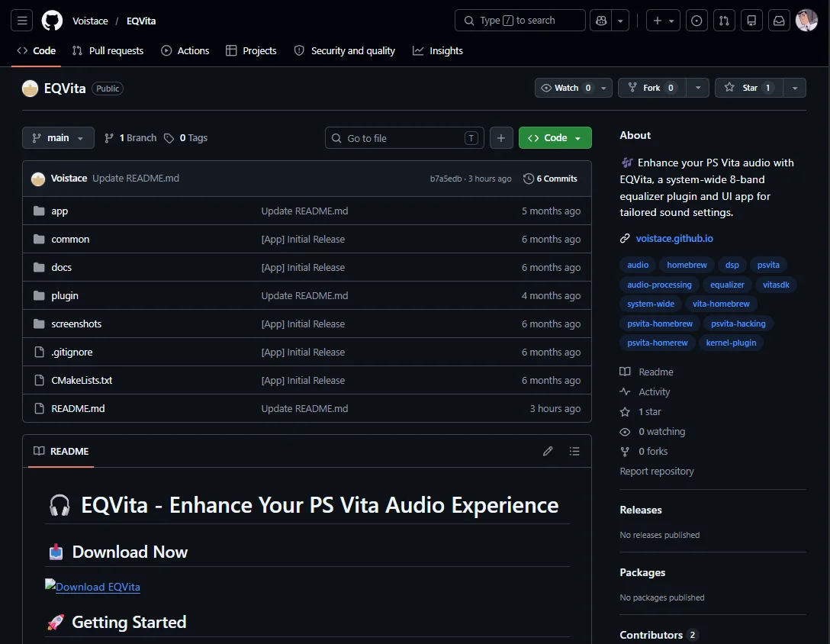Screen dimensions: 830x644
Task: Open the common folder
Action: pyautogui.click(x=70, y=240)
